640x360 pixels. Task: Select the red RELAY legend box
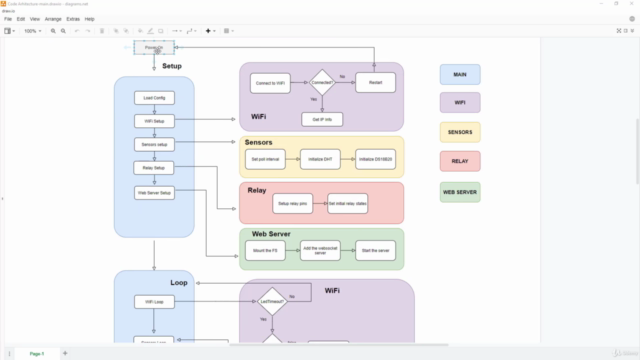point(460,161)
